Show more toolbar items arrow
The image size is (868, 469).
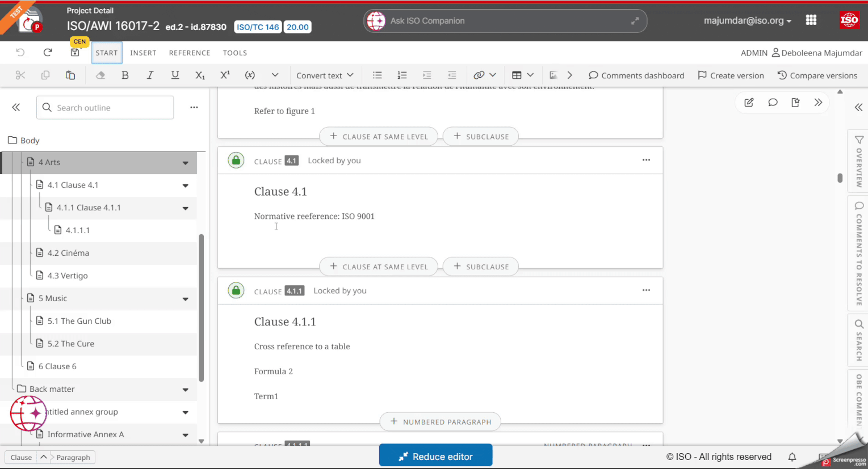pyautogui.click(x=570, y=75)
